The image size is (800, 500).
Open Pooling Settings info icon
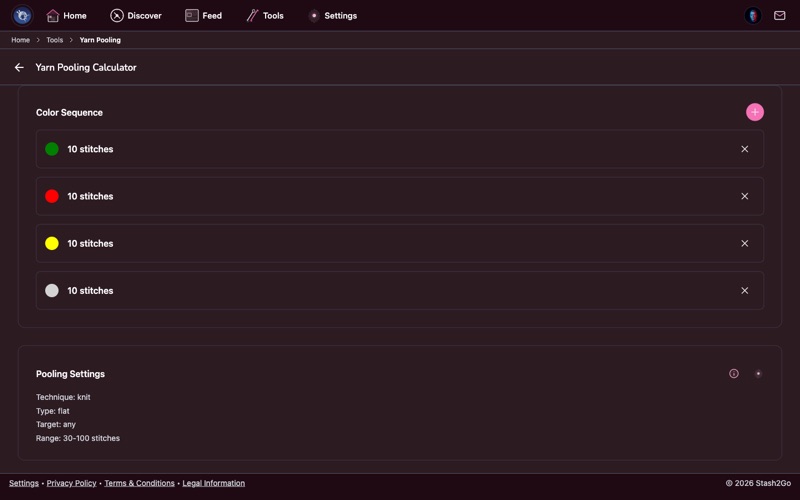[734, 373]
